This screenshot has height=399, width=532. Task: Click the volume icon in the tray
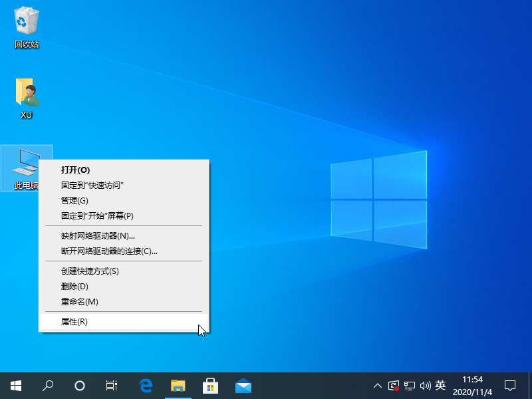click(426, 386)
